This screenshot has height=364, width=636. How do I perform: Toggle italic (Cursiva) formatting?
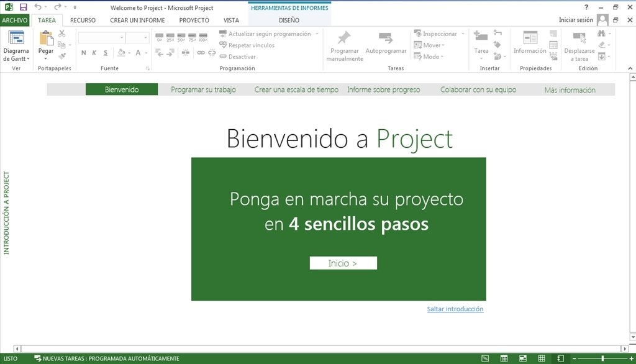tap(93, 53)
